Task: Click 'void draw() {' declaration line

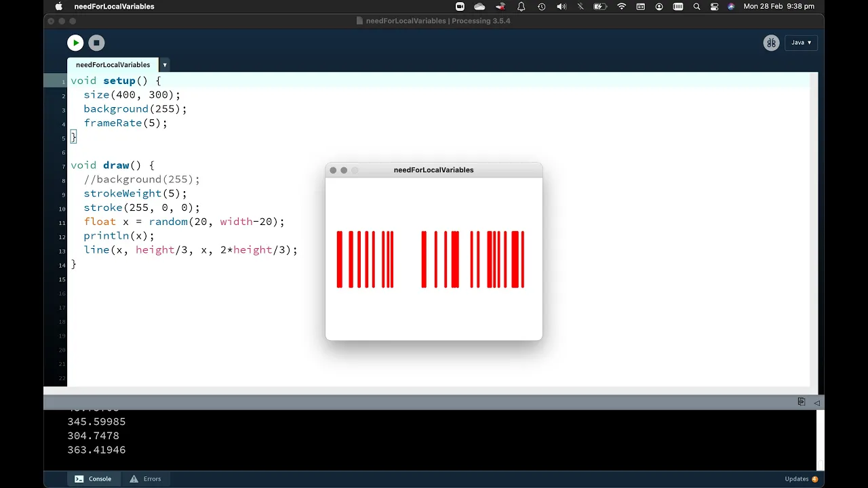Action: coord(113,165)
